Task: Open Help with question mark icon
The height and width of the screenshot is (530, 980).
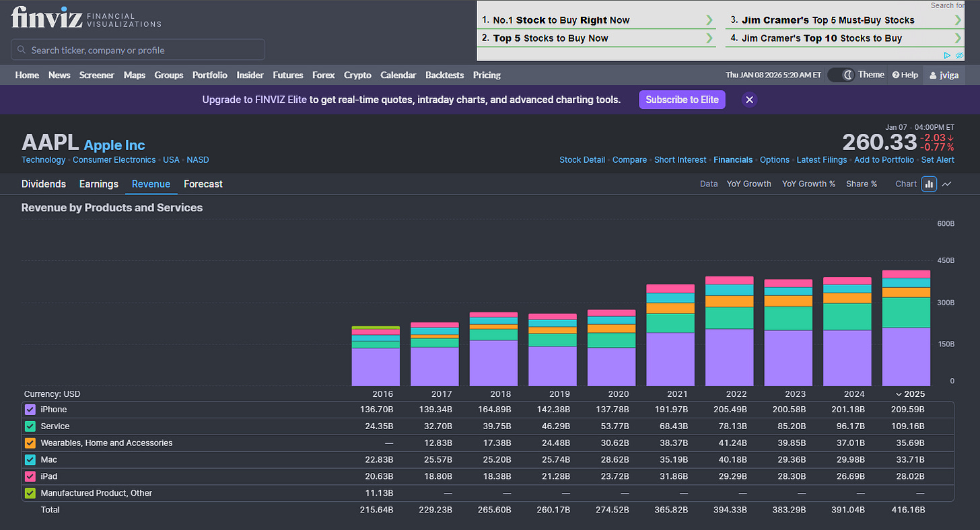Action: click(x=905, y=75)
